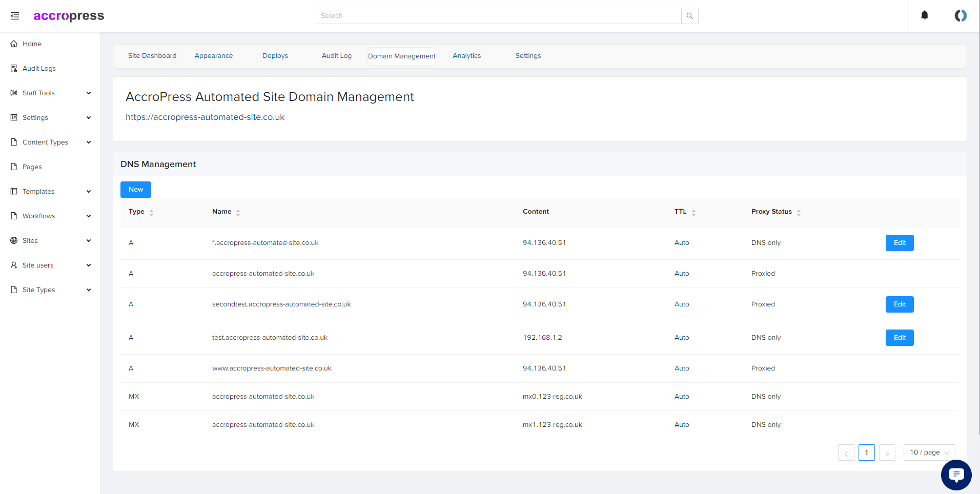The image size is (980, 494).
Task: Collapse the sidebar with the hamburger menu icon
Action: 15,16
